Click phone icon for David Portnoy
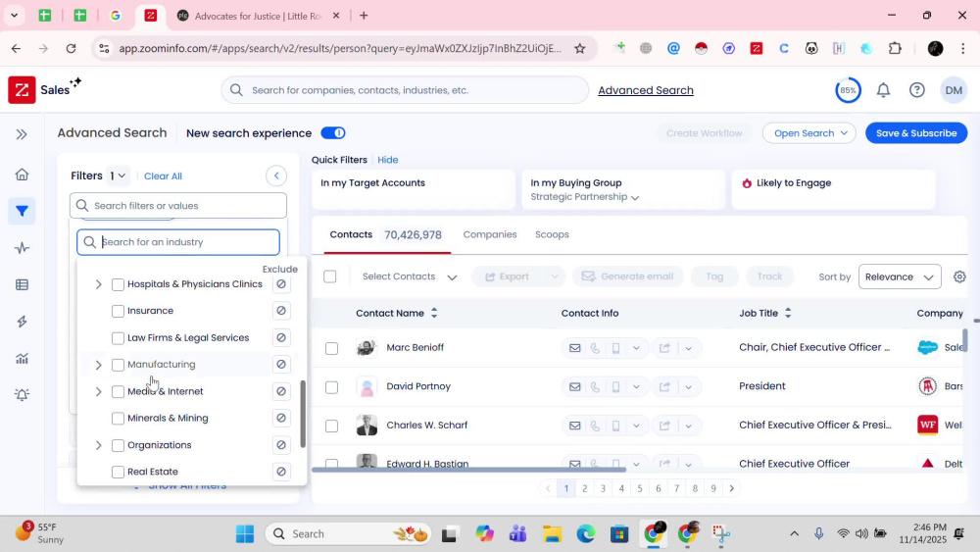Viewport: 980px width, 552px height. pos(595,387)
